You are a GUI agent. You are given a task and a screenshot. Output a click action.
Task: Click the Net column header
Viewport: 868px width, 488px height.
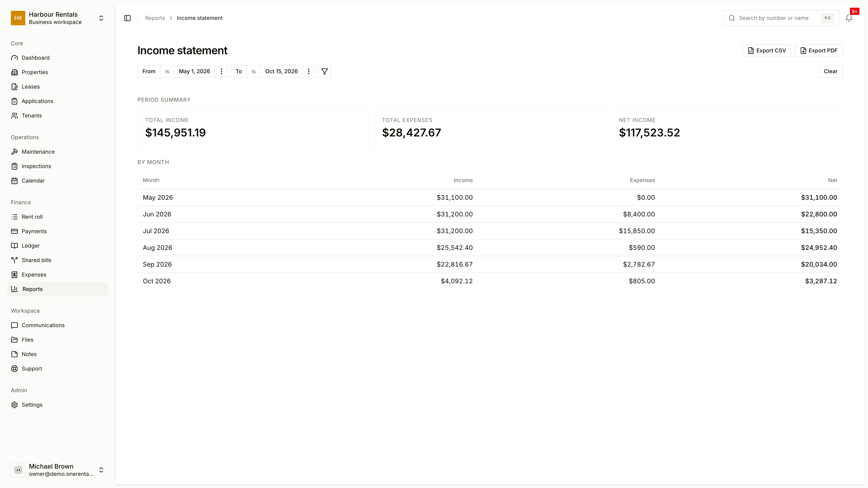(x=832, y=181)
